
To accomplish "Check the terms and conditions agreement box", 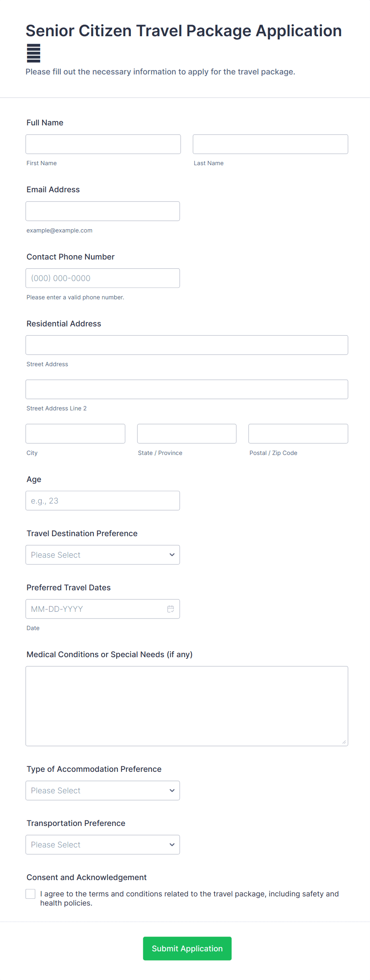I will 31,894.
